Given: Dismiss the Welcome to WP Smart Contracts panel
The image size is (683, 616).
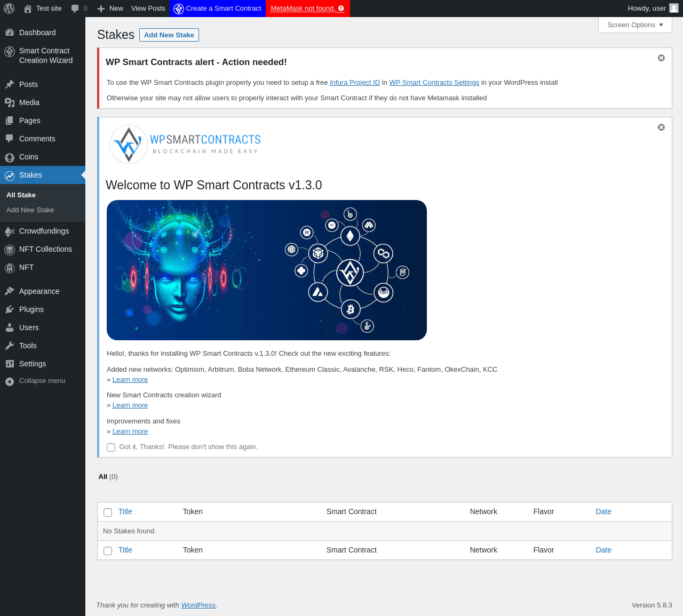Looking at the screenshot, I should point(661,127).
